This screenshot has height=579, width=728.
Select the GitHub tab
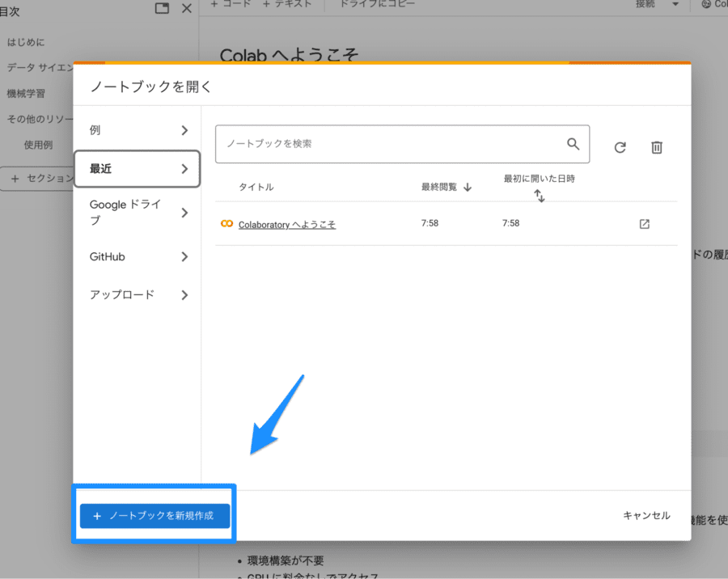coord(137,257)
